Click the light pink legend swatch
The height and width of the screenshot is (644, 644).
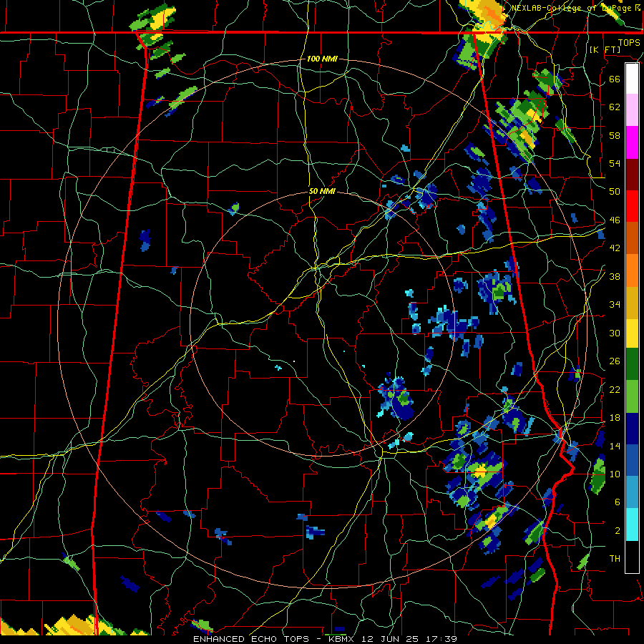point(632,109)
